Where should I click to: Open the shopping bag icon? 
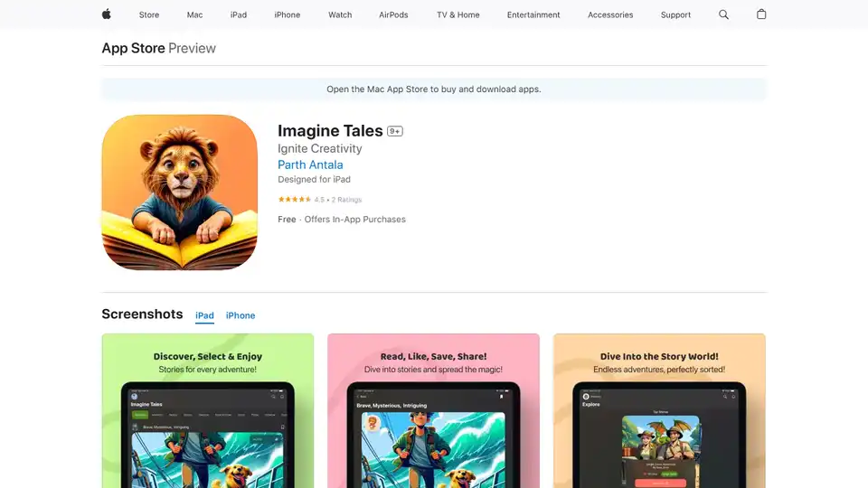coord(761,14)
